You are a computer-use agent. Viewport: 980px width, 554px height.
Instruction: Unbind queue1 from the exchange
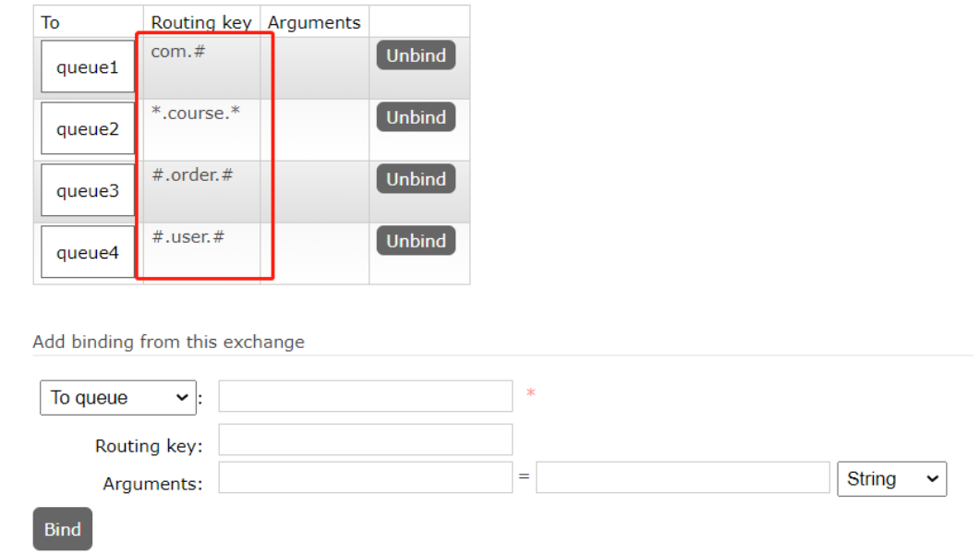(416, 55)
